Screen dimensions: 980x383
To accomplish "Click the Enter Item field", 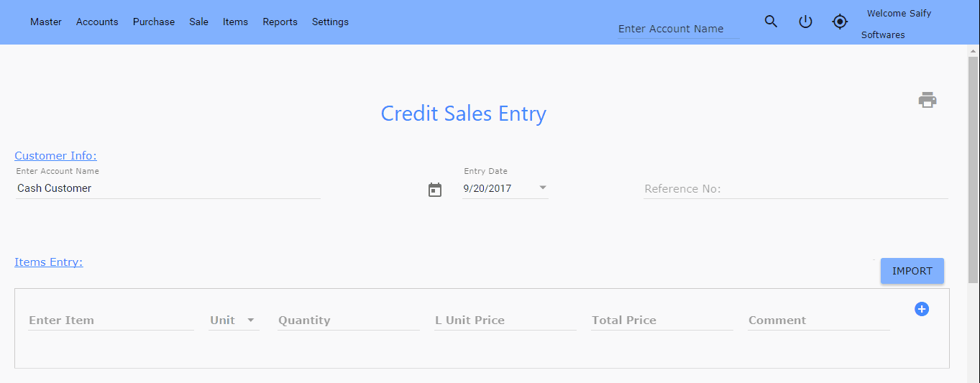I will [x=111, y=320].
